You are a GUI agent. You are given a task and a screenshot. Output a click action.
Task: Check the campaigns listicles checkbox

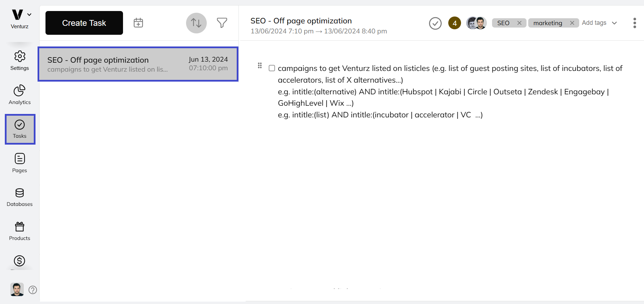coord(272,68)
